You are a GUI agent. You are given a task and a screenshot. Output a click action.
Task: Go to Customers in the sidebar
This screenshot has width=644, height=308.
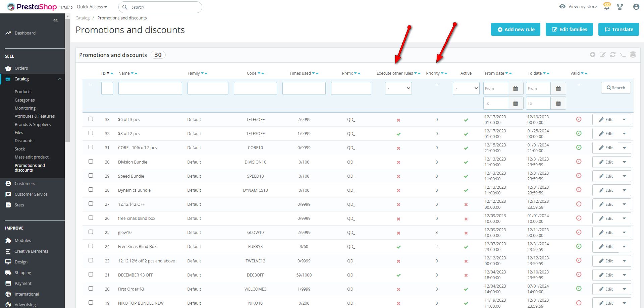pos(25,184)
